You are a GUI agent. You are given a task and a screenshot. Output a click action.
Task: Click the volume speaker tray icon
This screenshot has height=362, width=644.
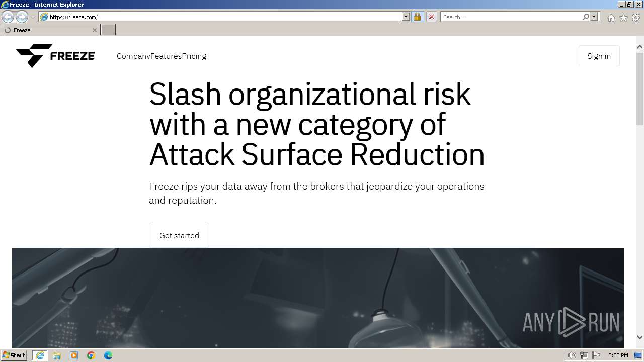point(572,355)
